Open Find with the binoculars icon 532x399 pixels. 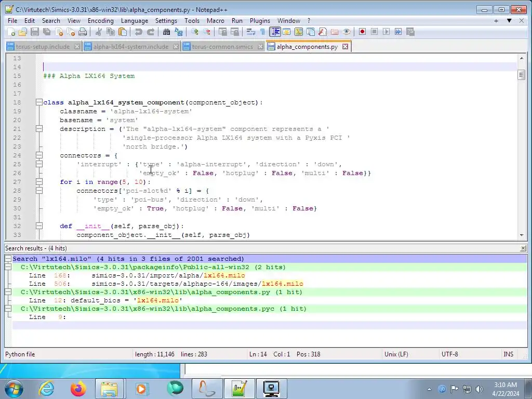click(x=166, y=32)
